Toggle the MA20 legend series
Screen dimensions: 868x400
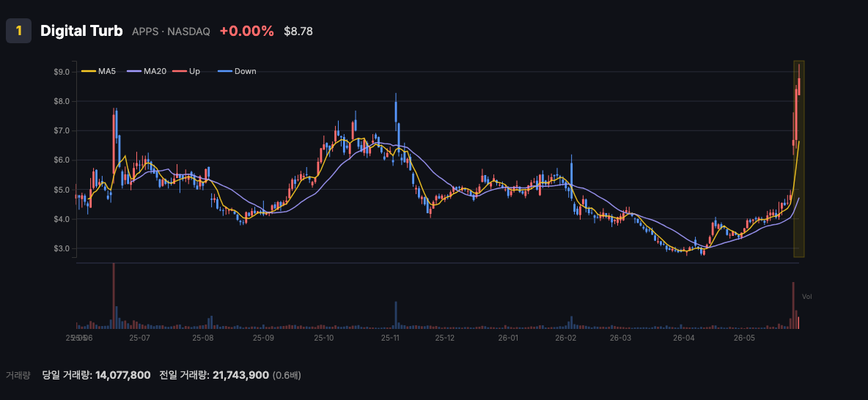[147, 71]
